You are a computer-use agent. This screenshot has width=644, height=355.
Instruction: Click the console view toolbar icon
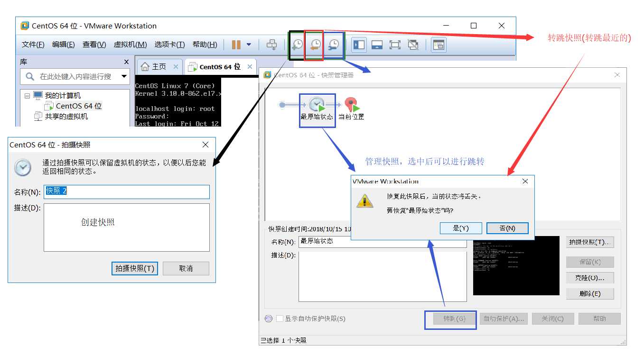(439, 45)
